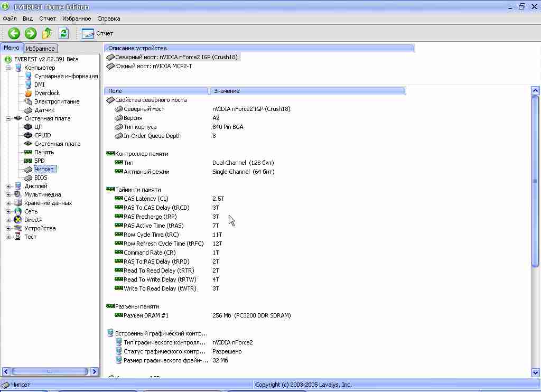
Task: Expand the Тест tree branch
Action: pos(8,237)
